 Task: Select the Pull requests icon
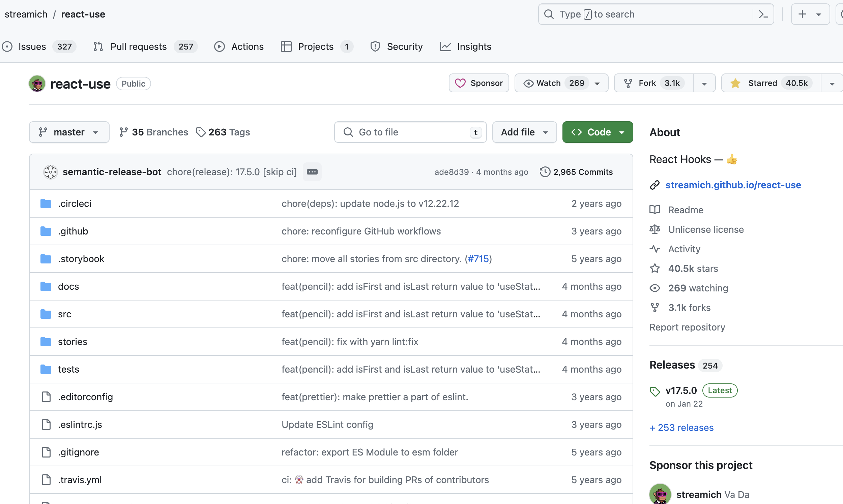click(98, 46)
